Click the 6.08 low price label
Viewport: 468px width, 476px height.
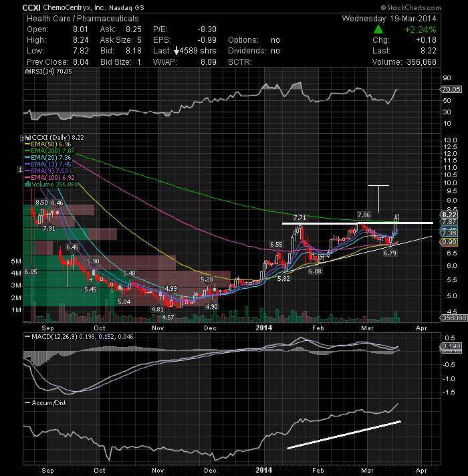pos(315,271)
